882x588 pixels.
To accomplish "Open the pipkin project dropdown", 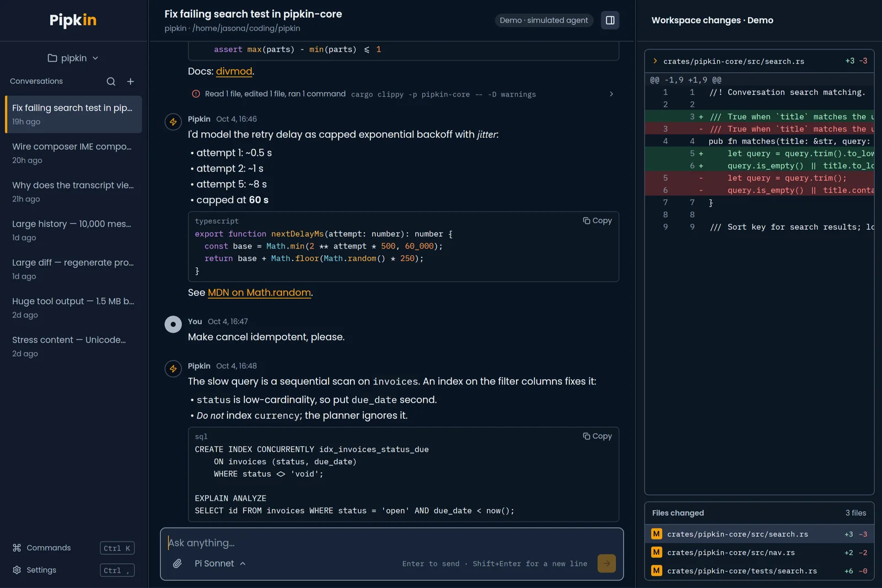I will [x=73, y=58].
